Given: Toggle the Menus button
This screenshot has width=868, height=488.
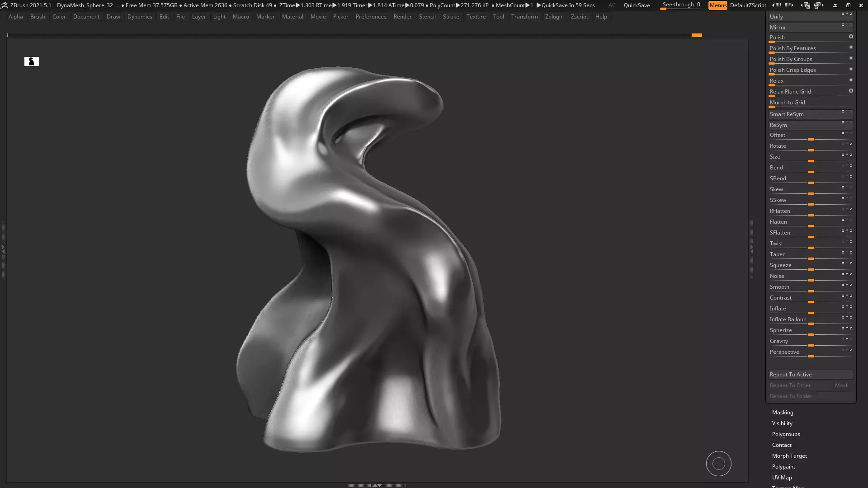Looking at the screenshot, I should tap(717, 5).
